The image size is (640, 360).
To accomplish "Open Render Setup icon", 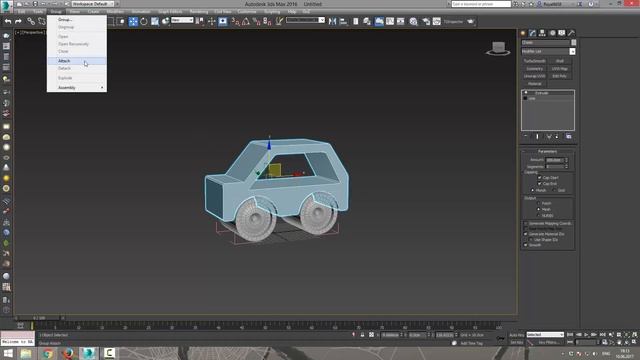I will [426, 22].
